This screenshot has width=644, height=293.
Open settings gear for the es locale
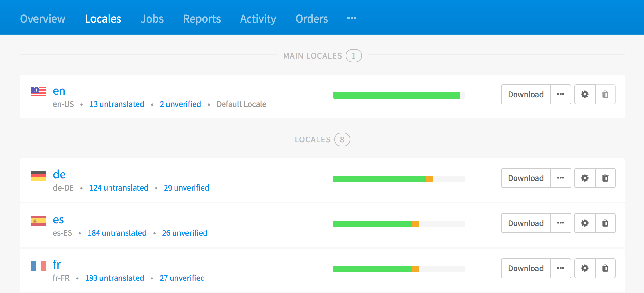585,223
